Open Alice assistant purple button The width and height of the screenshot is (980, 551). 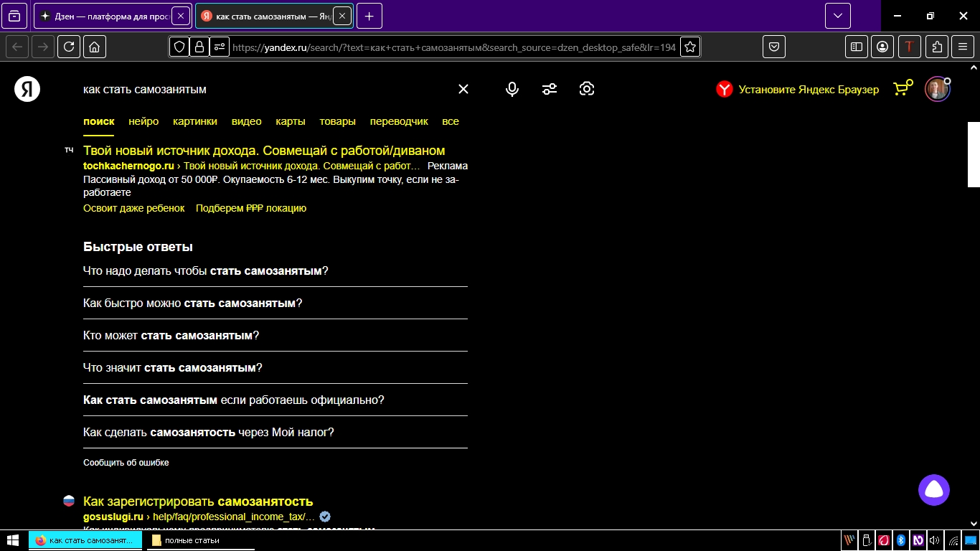coord(934,490)
